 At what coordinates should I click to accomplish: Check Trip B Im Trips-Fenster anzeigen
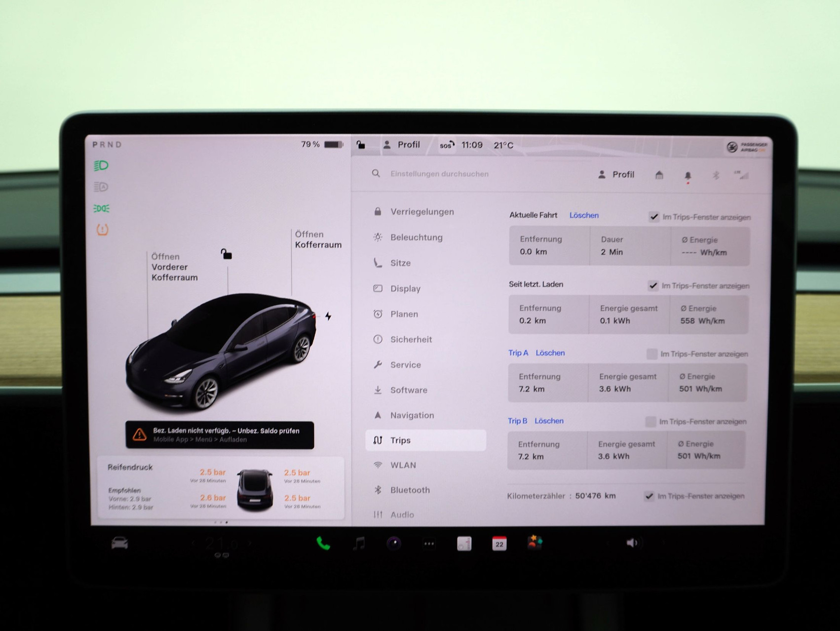click(650, 421)
